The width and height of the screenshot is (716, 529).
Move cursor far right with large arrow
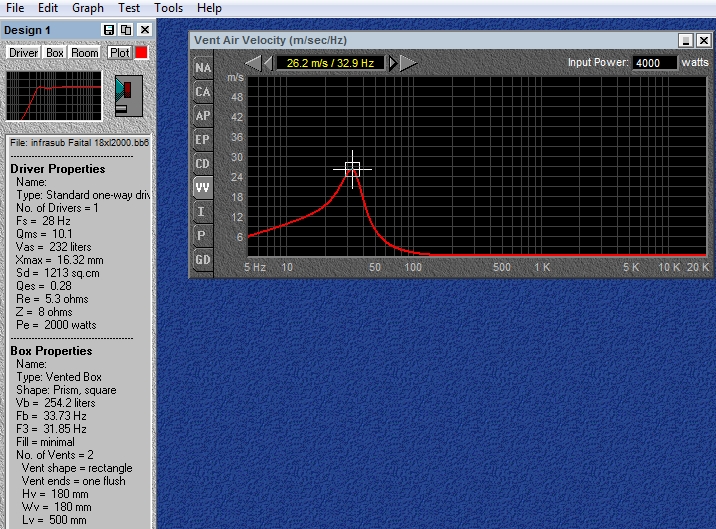[x=408, y=63]
